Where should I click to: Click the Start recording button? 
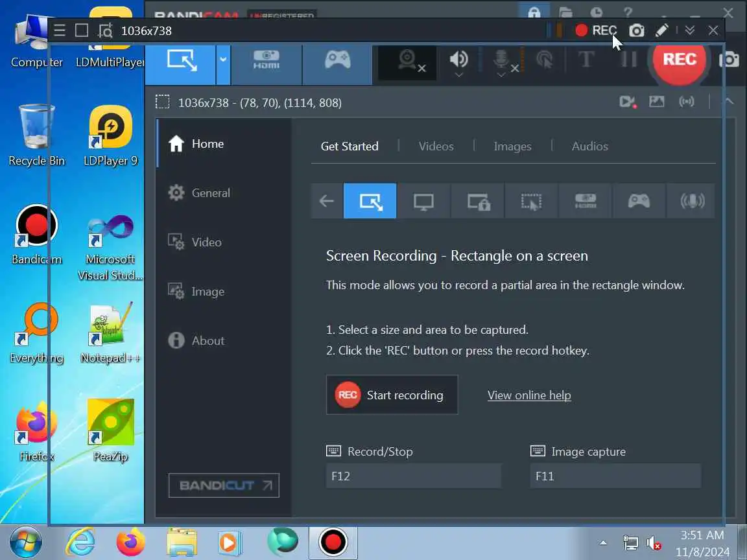click(x=392, y=395)
